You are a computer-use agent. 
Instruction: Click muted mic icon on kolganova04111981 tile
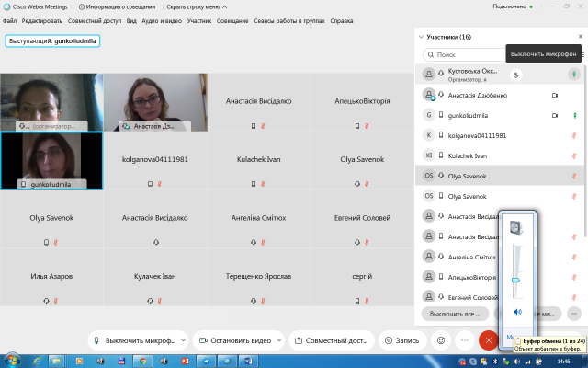(159, 184)
